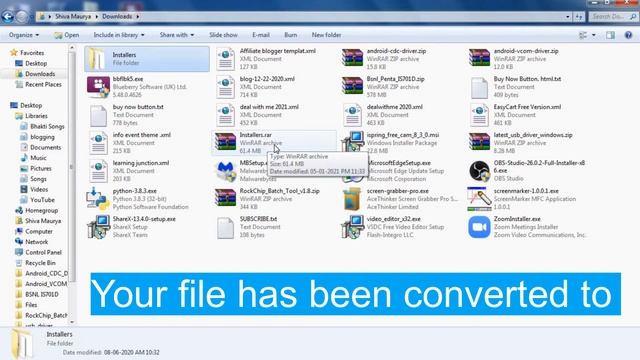Image resolution: width=640 pixels, height=360 pixels.
Task: Open the Documents library
Action: [x=45, y=147]
